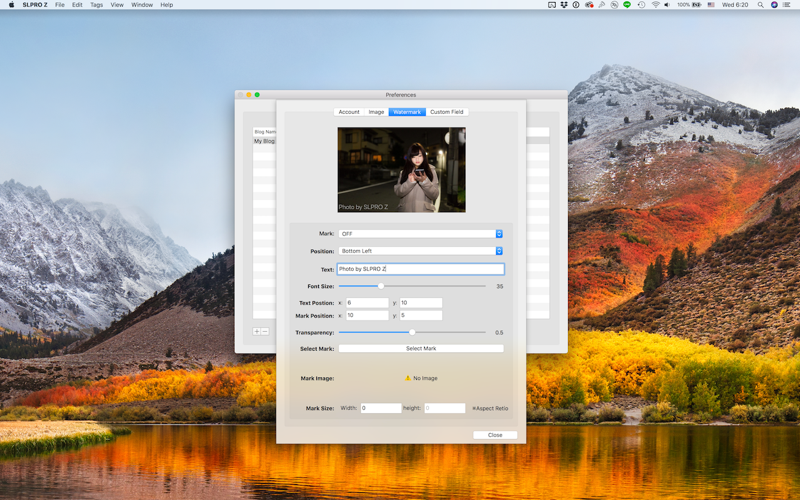Open the Wi-Fi status menu
800x500 pixels.
pos(656,5)
